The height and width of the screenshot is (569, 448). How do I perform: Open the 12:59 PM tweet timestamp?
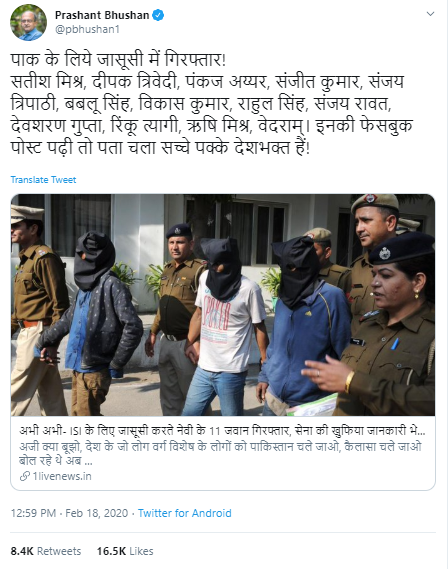point(33,513)
